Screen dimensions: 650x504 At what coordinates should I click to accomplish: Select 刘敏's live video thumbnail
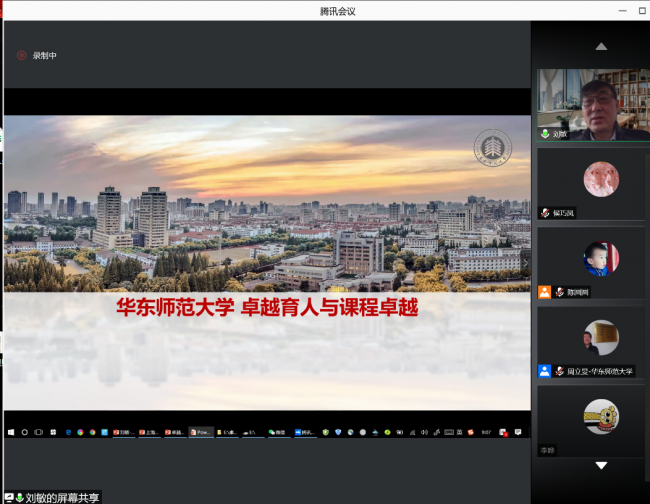click(x=591, y=104)
